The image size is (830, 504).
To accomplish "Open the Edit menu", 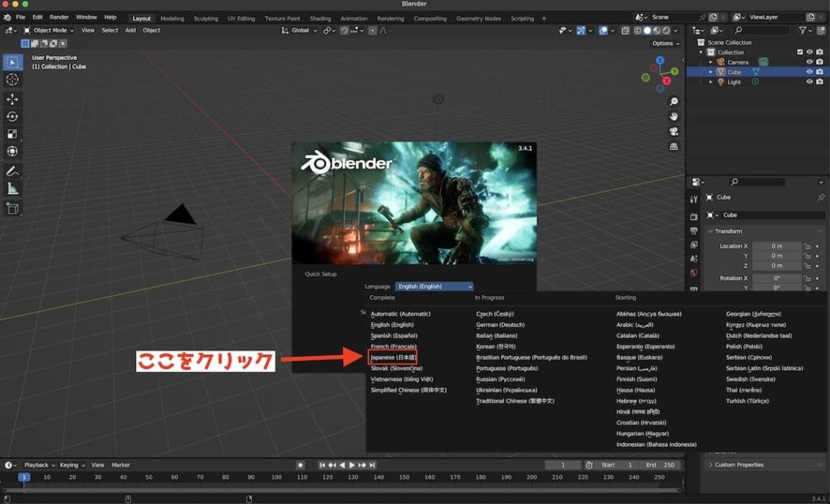I will pyautogui.click(x=37, y=18).
